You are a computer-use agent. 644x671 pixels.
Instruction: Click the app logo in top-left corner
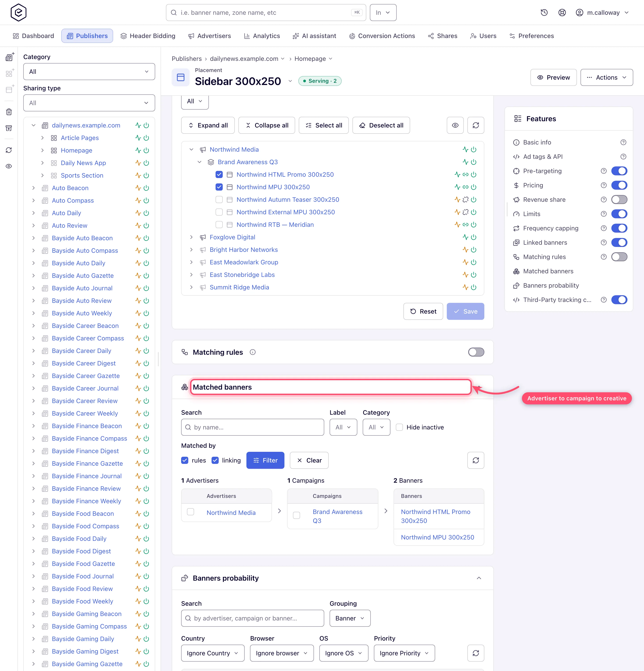coord(19,13)
